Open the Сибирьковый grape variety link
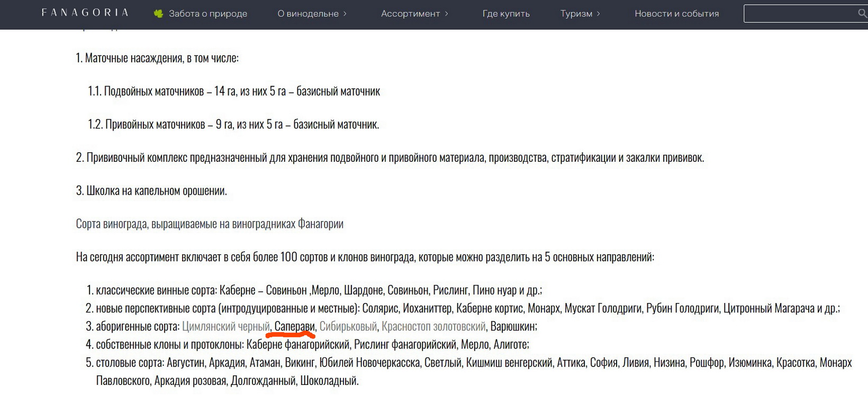868x395 pixels. click(348, 326)
